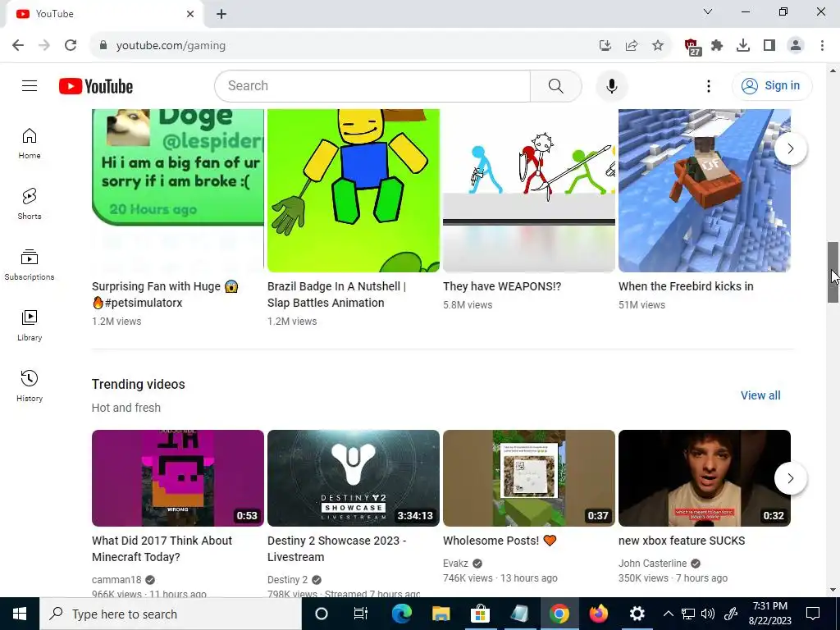Click View all for Trending videos
The image size is (840, 630).
click(x=760, y=395)
